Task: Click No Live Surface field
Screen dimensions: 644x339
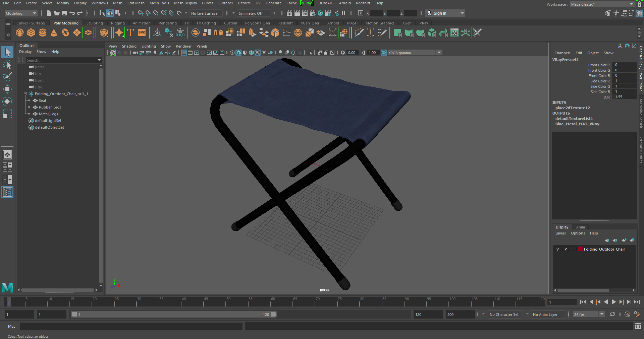Action: 206,13
